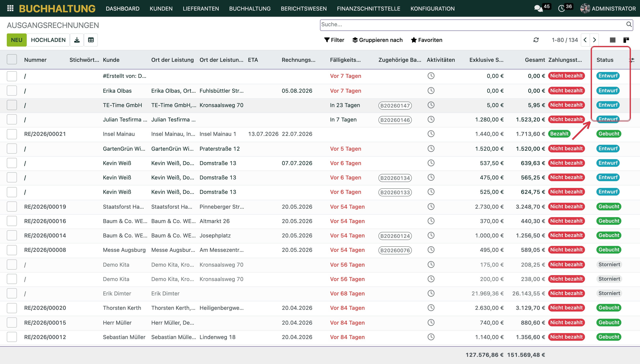Open the optional columns settings icon
640x364 pixels.
coord(632,60)
